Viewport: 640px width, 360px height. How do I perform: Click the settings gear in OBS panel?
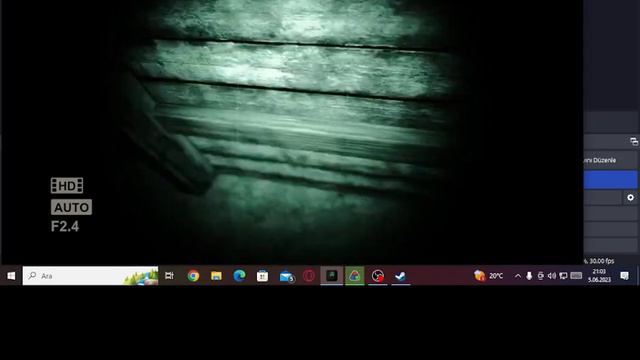(631, 198)
